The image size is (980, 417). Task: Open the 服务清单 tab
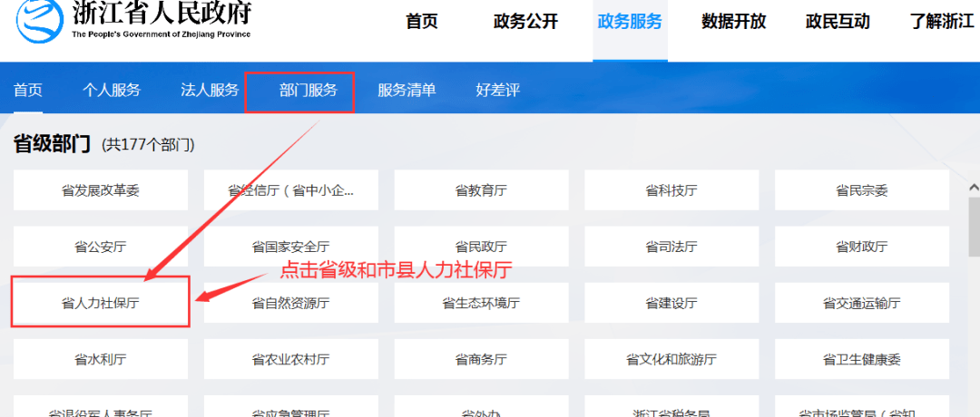[x=407, y=90]
